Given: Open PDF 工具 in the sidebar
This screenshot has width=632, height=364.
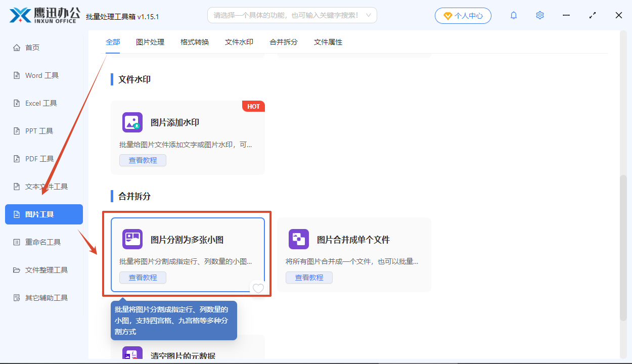Looking at the screenshot, I should tap(44, 159).
